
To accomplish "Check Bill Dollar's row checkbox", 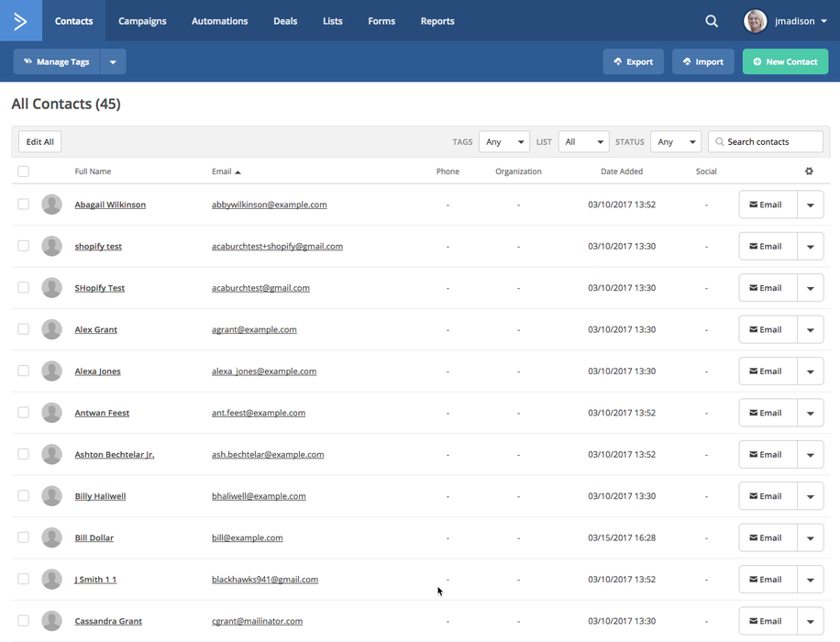I will coord(23,537).
